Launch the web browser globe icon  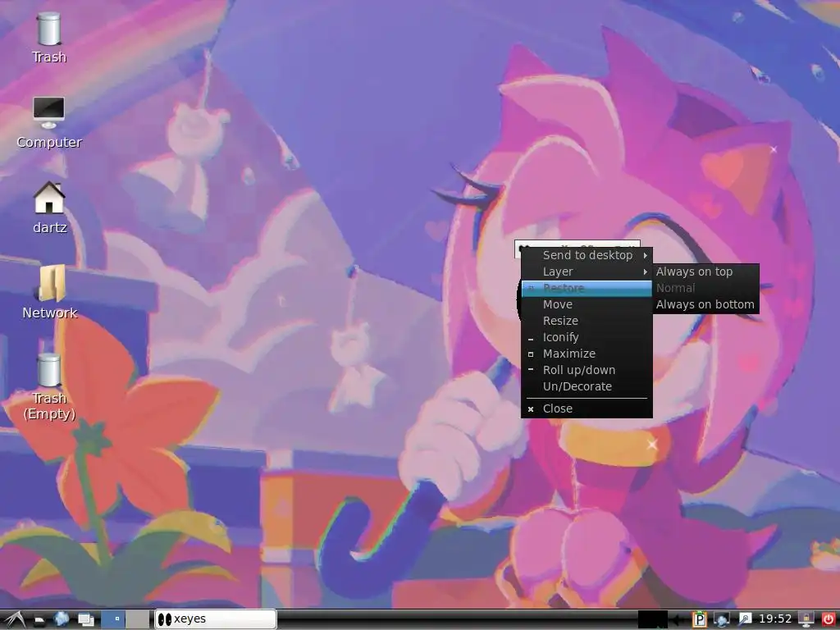[x=62, y=619]
